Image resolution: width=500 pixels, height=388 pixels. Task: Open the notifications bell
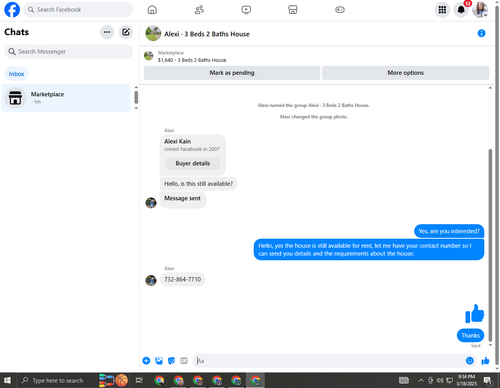[x=461, y=10]
